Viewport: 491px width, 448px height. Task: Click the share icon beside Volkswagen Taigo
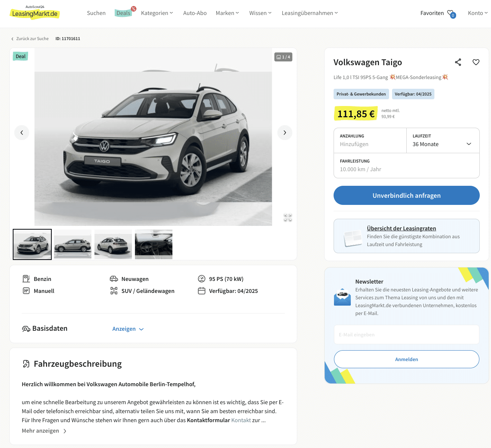click(458, 62)
